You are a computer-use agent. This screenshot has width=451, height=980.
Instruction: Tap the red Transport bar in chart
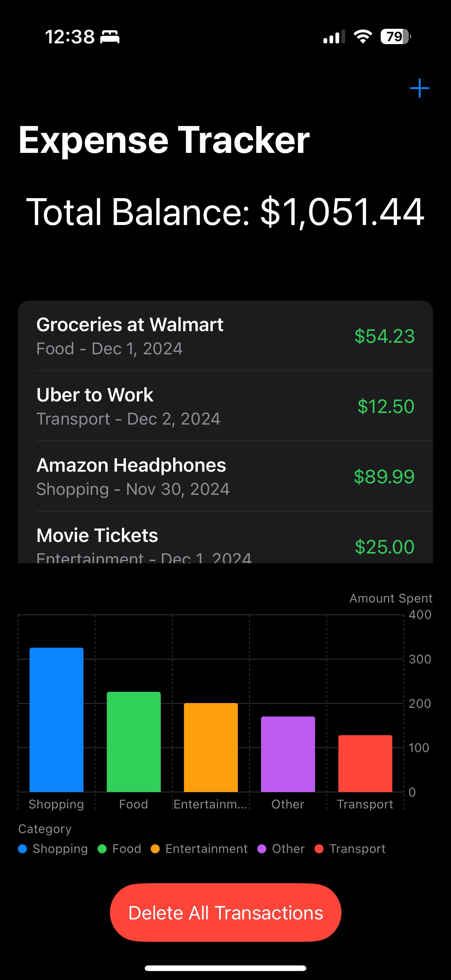[365, 764]
